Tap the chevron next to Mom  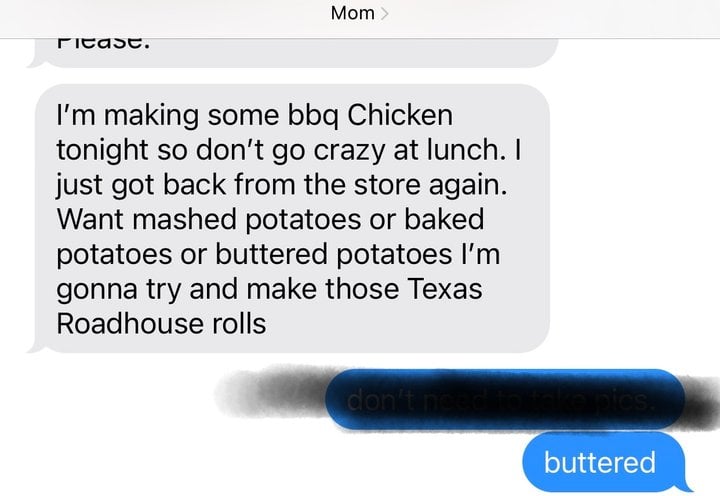click(x=385, y=13)
